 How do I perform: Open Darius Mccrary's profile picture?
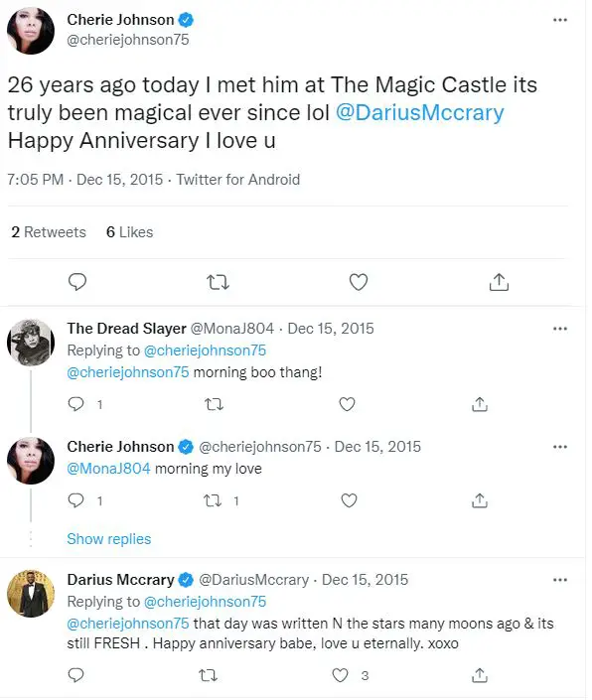click(x=31, y=594)
